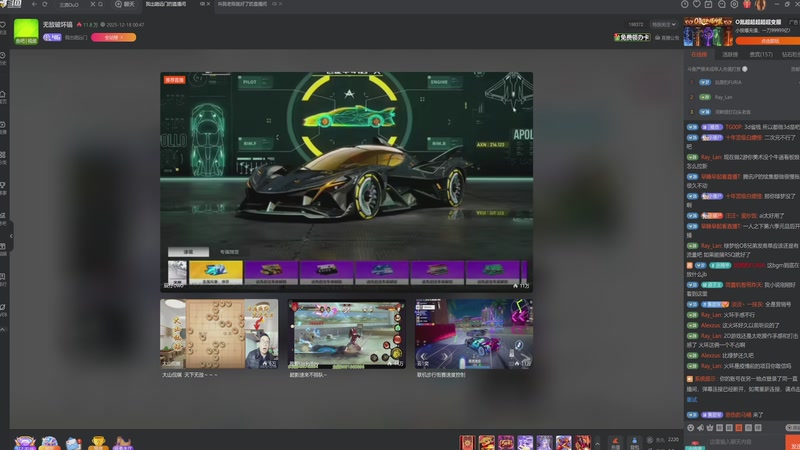Select the red envelope gift in gift bar

[467, 442]
